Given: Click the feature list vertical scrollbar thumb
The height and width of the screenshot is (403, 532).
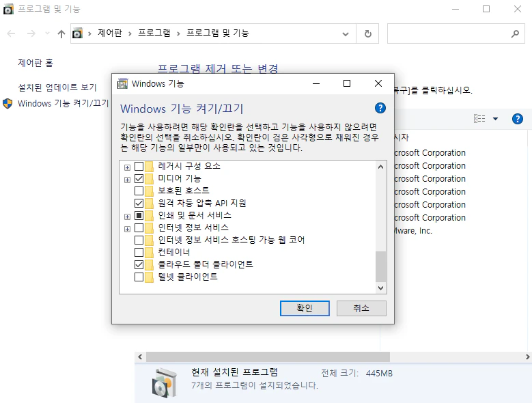Looking at the screenshot, I should point(380,266).
